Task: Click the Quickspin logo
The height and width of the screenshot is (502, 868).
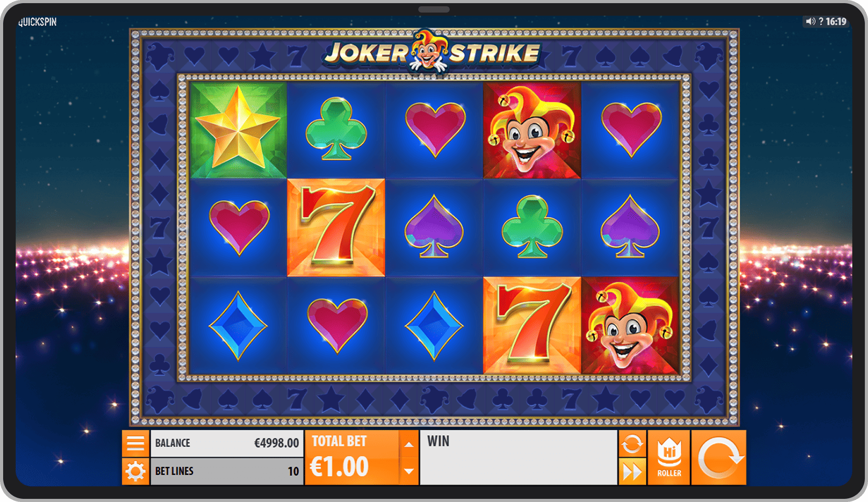Action: click(x=38, y=22)
